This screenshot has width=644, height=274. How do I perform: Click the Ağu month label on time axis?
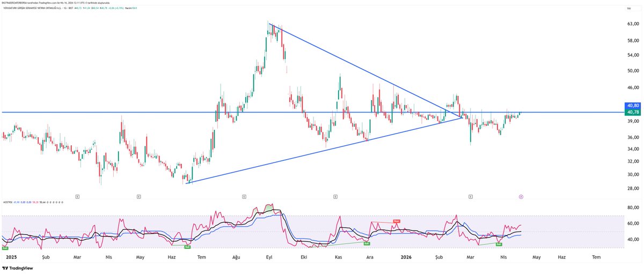click(236, 257)
